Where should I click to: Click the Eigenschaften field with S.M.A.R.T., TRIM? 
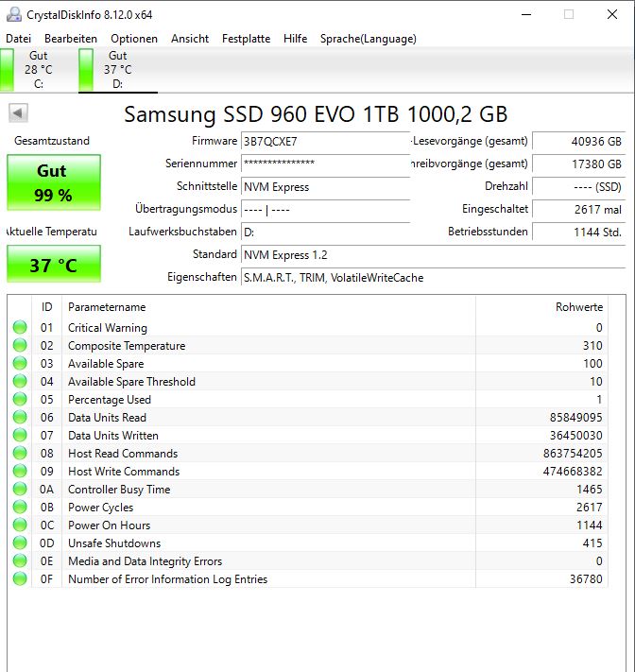point(433,278)
